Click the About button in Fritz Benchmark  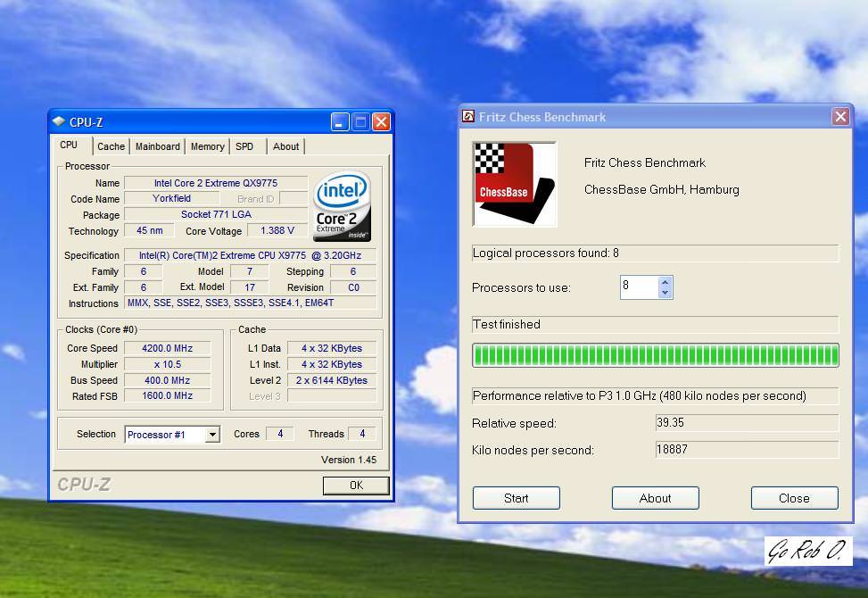[x=655, y=498]
